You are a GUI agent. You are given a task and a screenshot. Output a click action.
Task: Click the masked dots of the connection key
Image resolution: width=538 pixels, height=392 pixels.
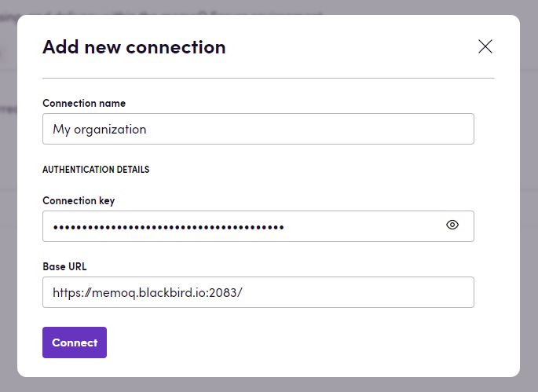[168, 227]
